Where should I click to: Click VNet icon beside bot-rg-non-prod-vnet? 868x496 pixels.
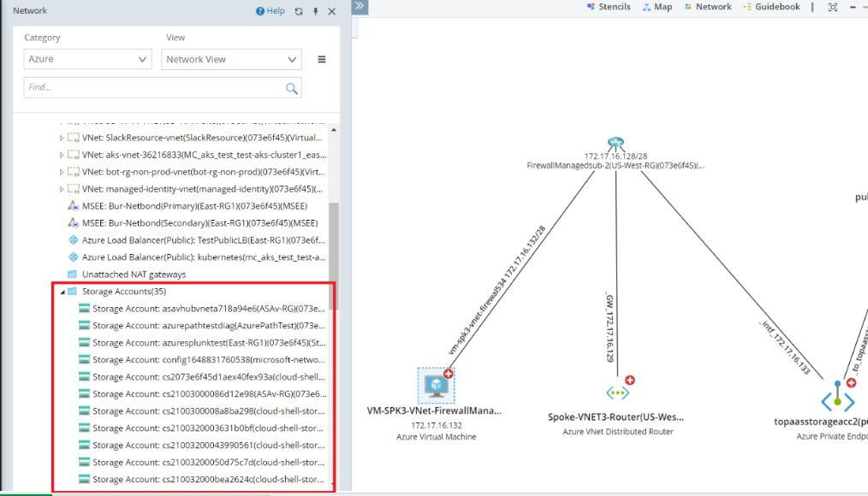click(x=73, y=172)
